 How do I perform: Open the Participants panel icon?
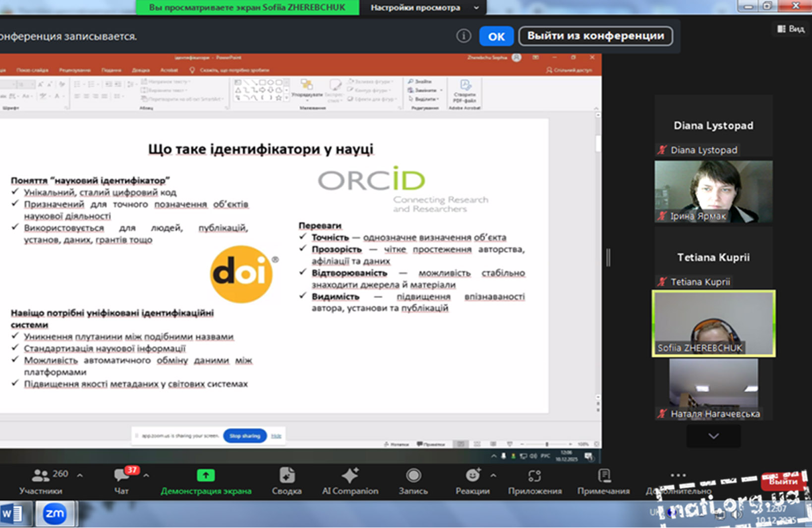pos(41,475)
